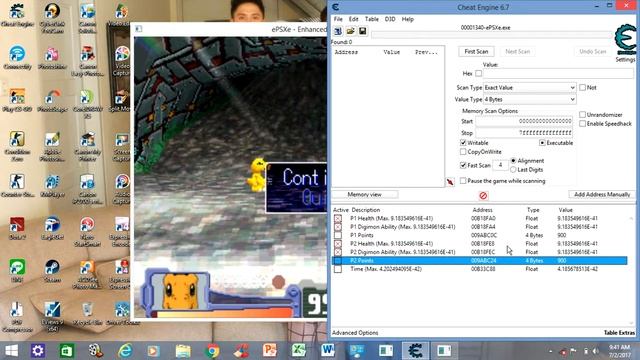Click Add Address Manually button
Screen dimensions: 640x360
602,195
